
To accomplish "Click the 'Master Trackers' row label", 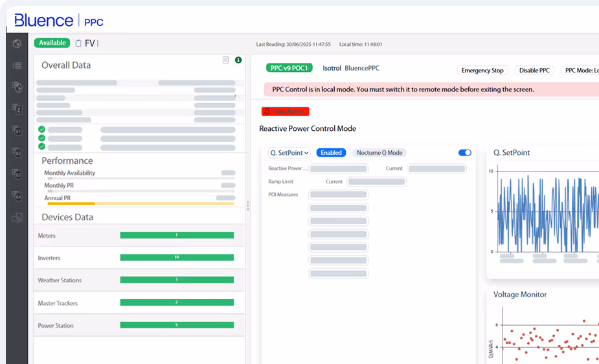I will point(58,303).
